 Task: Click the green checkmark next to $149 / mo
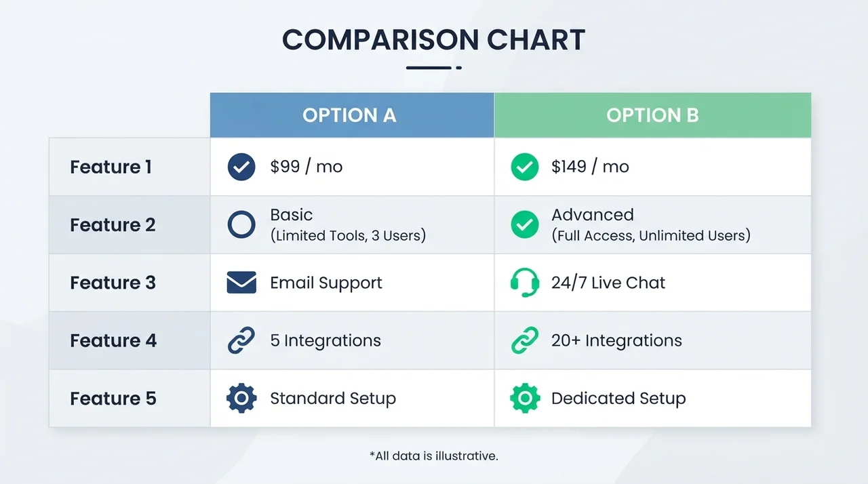click(524, 167)
